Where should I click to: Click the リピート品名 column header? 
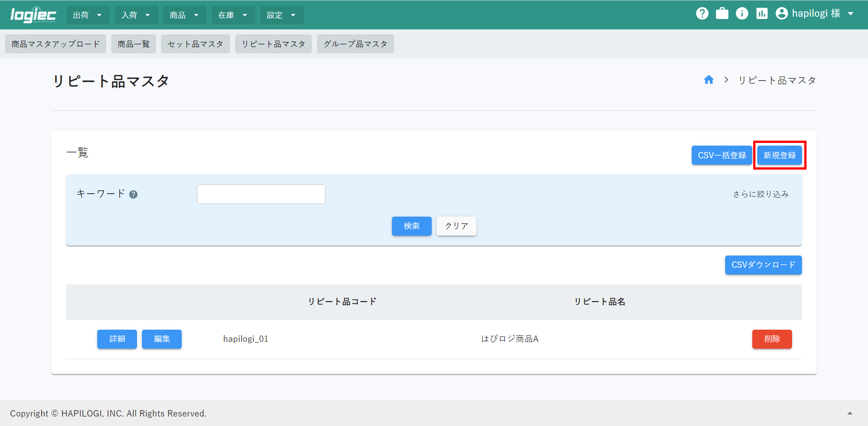pyautogui.click(x=599, y=301)
